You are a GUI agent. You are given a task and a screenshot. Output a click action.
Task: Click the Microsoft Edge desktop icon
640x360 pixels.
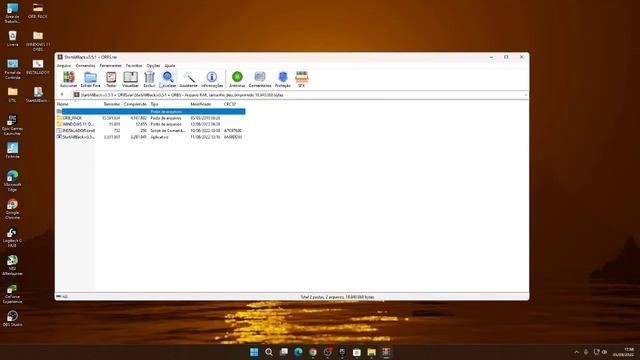(12, 180)
